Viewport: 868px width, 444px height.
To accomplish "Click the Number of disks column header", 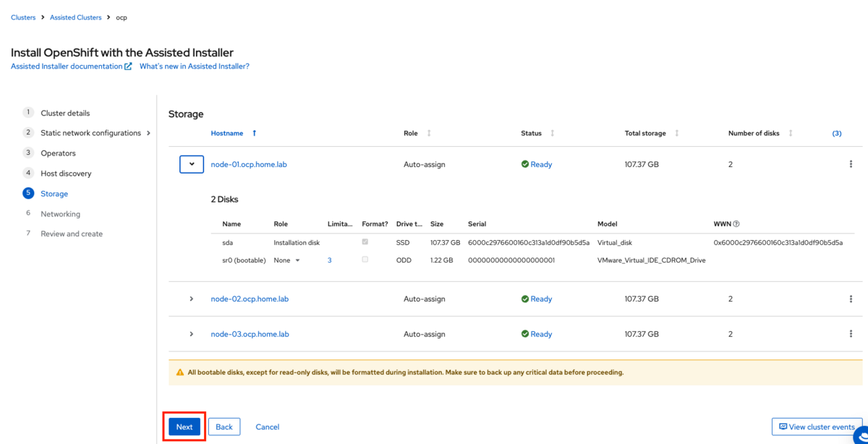I will (x=754, y=133).
